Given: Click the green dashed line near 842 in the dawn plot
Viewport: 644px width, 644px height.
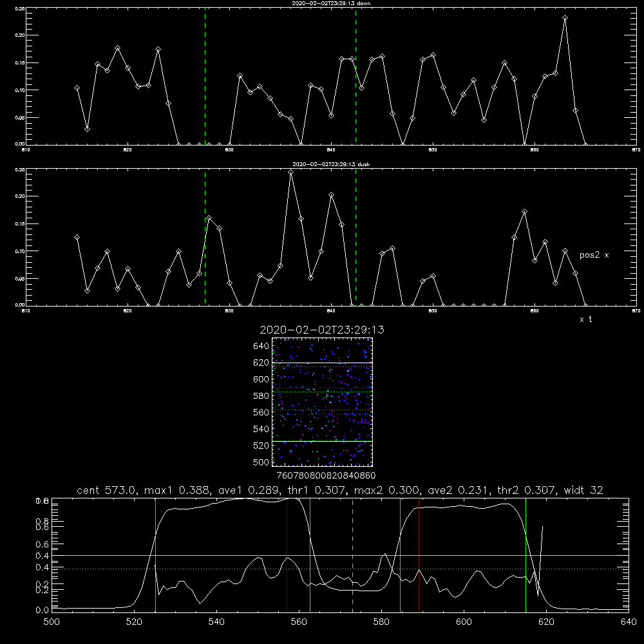Looking at the screenshot, I should pyautogui.click(x=355, y=77).
